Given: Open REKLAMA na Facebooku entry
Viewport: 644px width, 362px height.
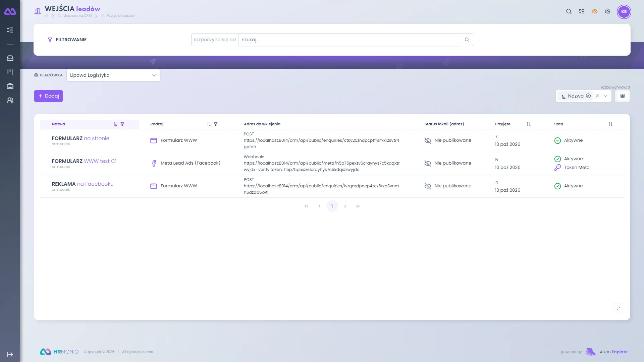Looking at the screenshot, I should 83,184.
